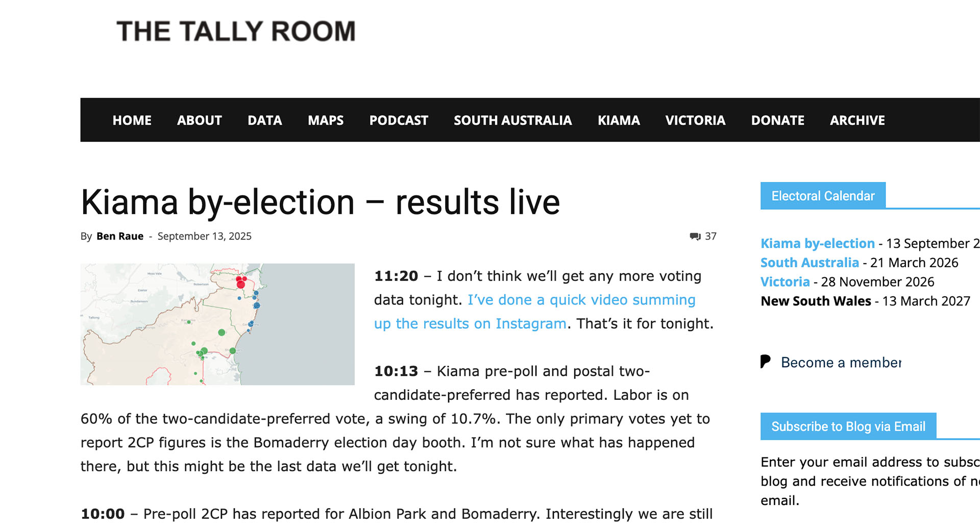Open the Archive menu

[857, 121]
